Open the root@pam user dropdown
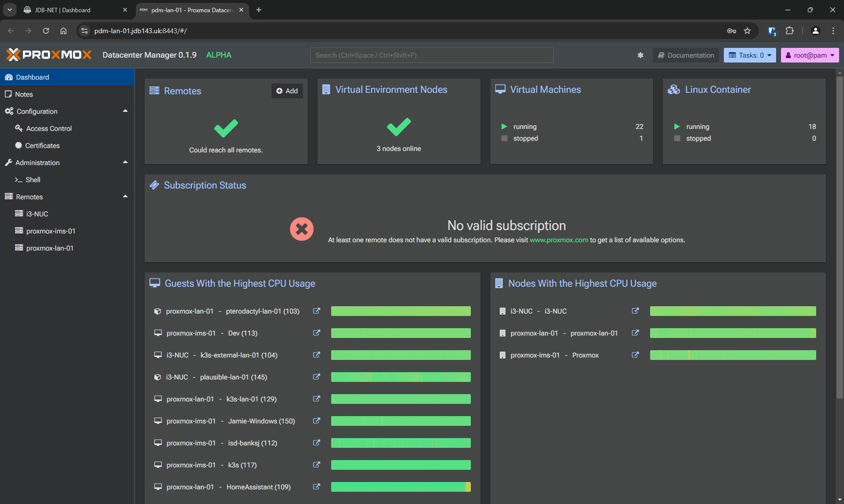This screenshot has width=844, height=504. click(809, 55)
